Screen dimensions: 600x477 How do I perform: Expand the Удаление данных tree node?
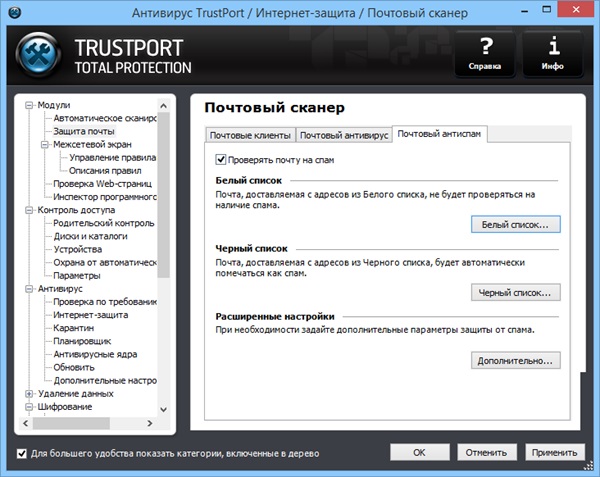coord(29,394)
